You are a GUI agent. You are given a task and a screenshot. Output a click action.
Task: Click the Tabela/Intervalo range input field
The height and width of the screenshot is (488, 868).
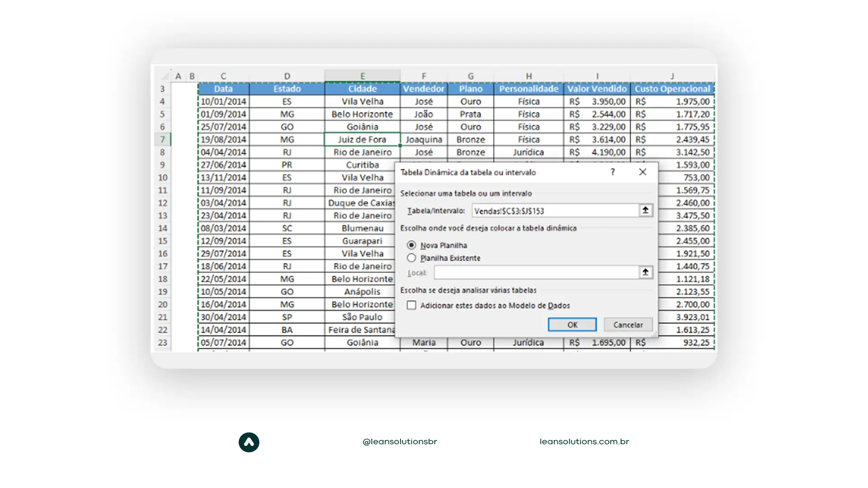click(555, 211)
